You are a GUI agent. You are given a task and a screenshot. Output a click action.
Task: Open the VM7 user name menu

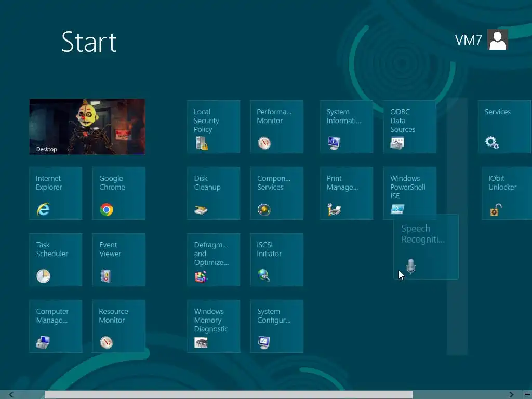coord(468,40)
